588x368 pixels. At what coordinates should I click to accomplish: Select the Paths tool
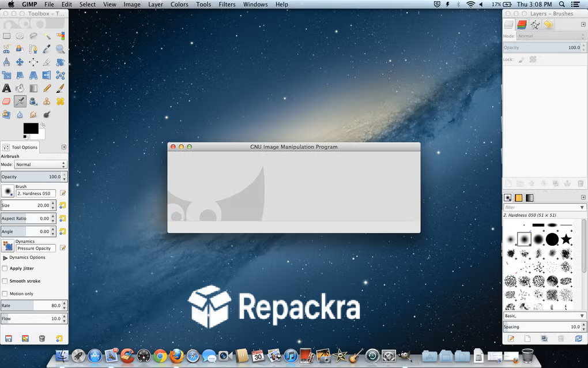coord(33,49)
